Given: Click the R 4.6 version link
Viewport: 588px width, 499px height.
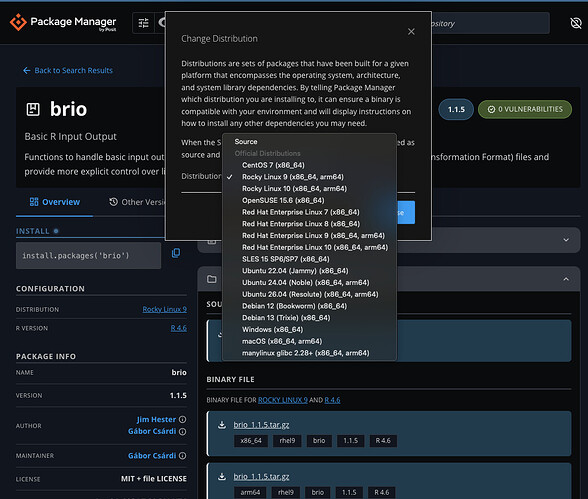Looking at the screenshot, I should tap(178, 328).
